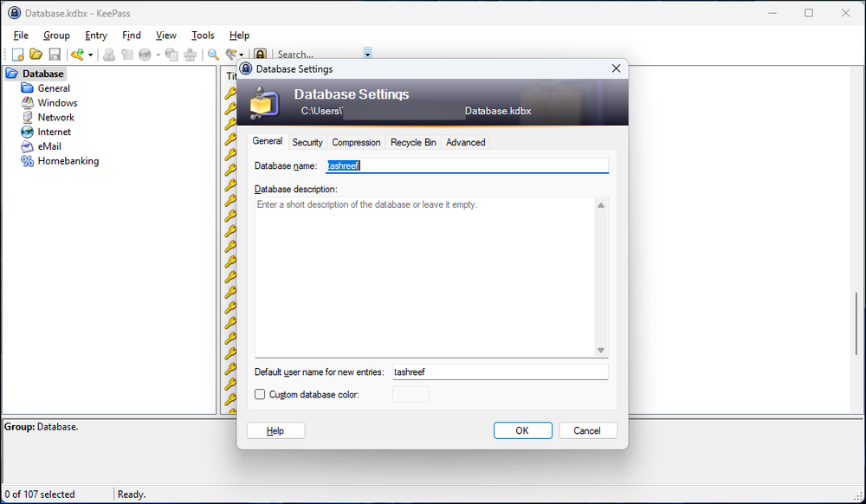Viewport: 866px width, 504px height.
Task: Open the Add Entry dropdown arrow
Action: click(91, 55)
